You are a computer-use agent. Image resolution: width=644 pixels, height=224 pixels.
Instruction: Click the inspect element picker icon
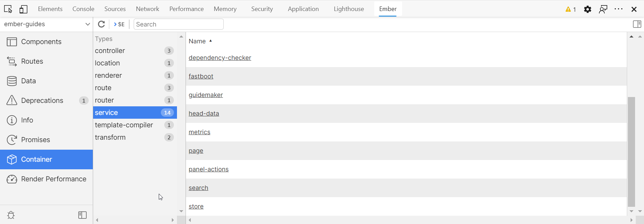pyautogui.click(x=8, y=9)
